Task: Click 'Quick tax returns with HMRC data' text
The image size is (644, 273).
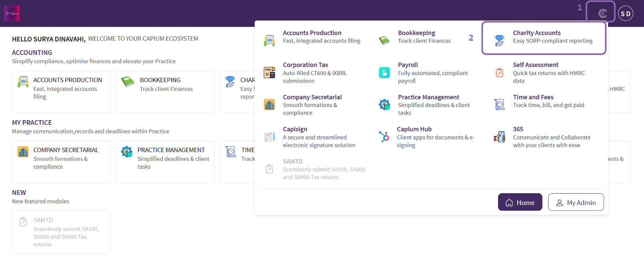Action: (549, 77)
